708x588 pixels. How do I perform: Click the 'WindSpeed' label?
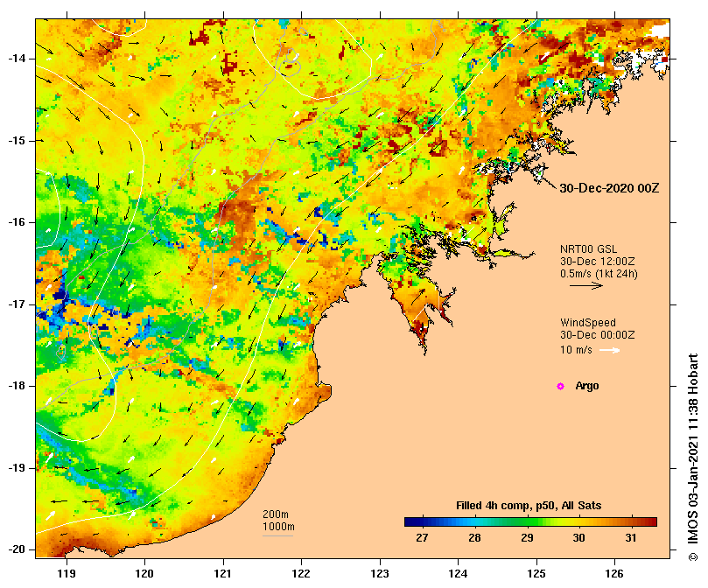tap(588, 323)
